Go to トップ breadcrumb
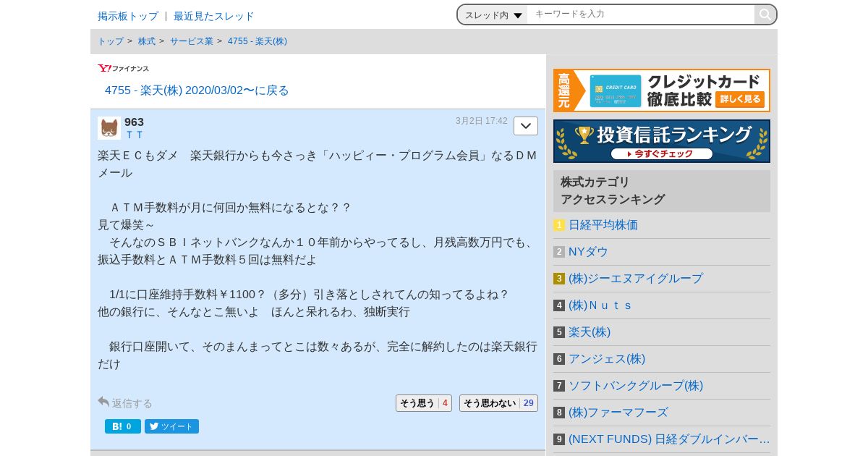 [x=111, y=41]
